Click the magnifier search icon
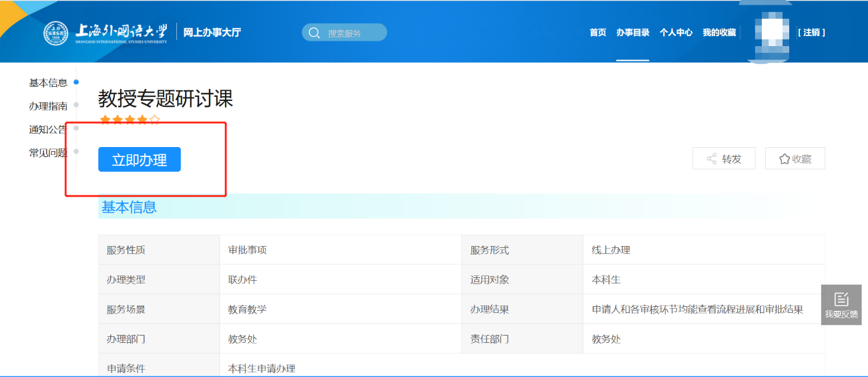This screenshot has width=868, height=377. point(314,33)
